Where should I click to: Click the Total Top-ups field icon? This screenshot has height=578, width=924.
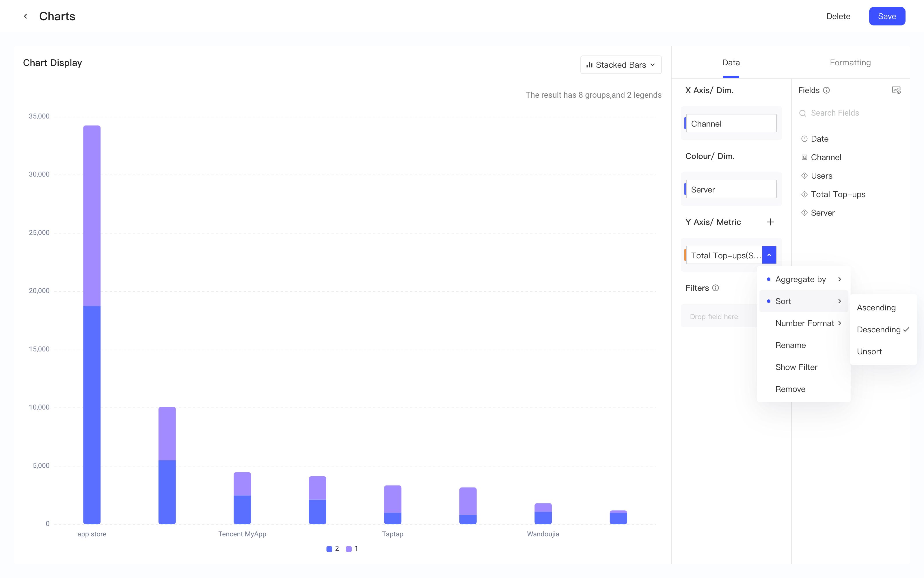[804, 194]
